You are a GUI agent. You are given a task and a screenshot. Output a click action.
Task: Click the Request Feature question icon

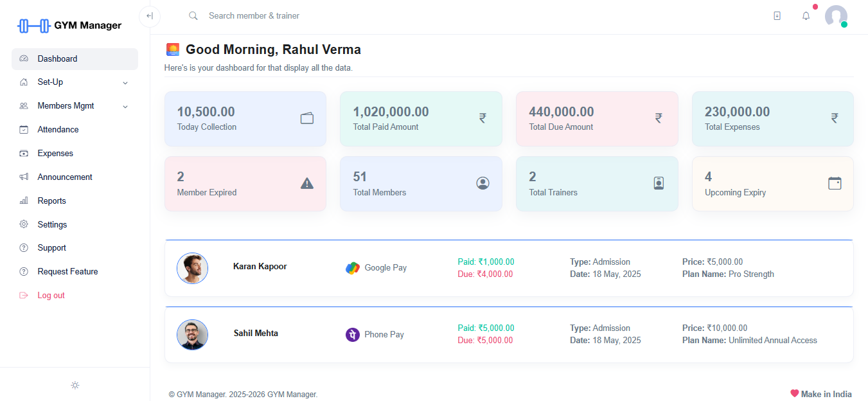(x=24, y=271)
